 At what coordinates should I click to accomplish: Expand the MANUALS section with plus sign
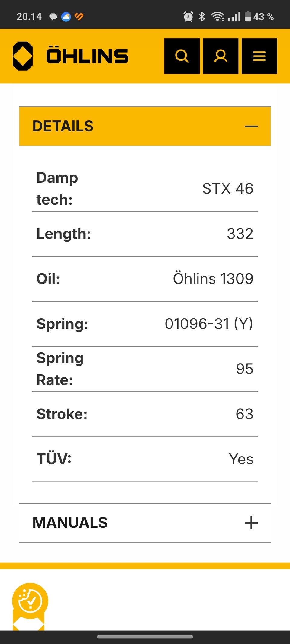pyautogui.click(x=251, y=523)
